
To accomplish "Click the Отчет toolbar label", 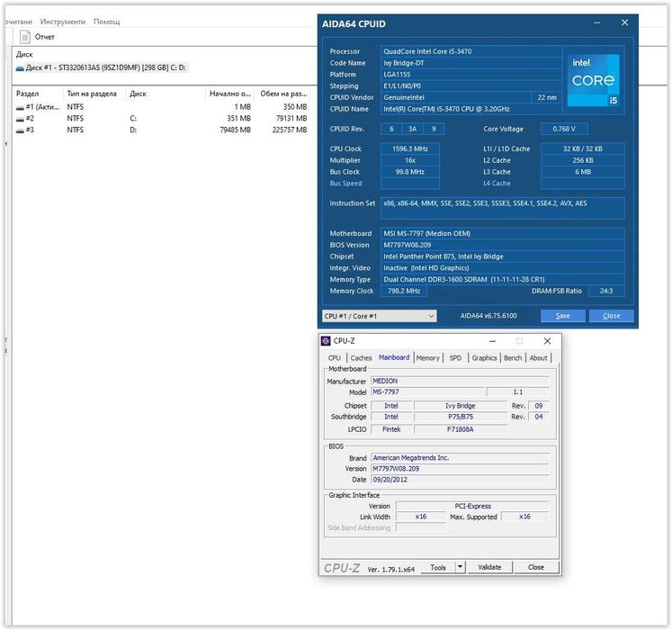I will (x=45, y=37).
